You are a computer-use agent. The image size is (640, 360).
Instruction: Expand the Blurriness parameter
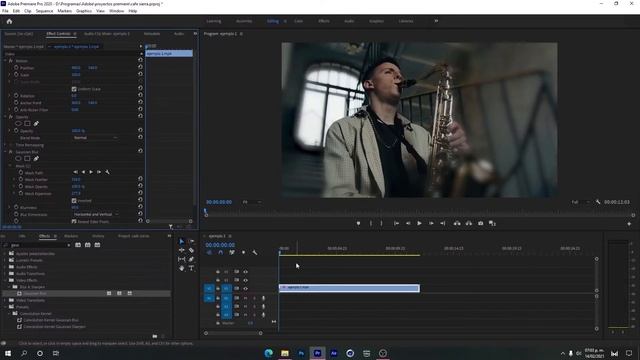tap(10, 207)
